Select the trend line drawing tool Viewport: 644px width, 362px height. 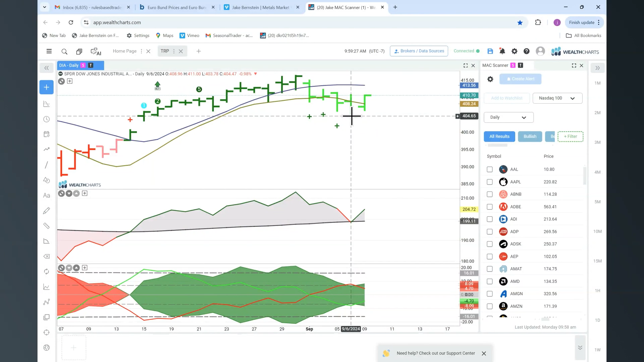(47, 165)
